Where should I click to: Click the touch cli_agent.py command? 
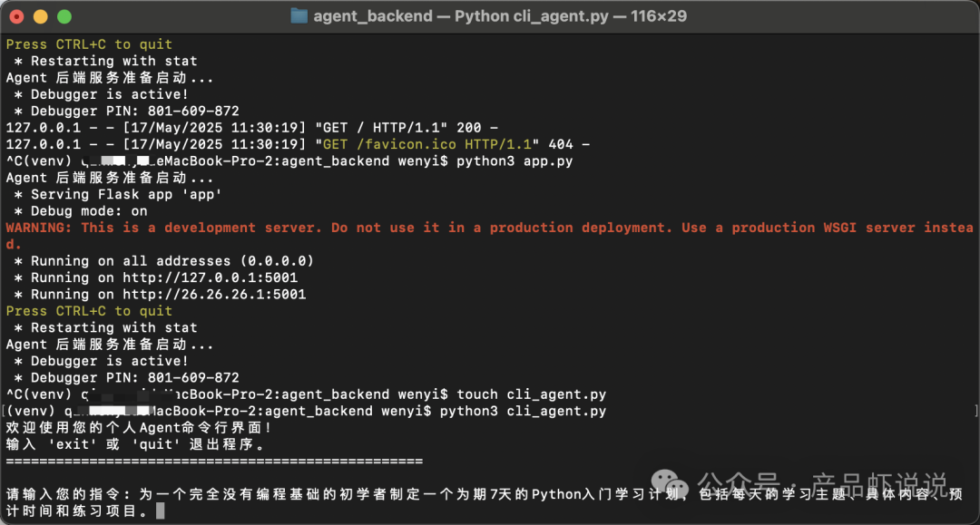[x=531, y=394]
